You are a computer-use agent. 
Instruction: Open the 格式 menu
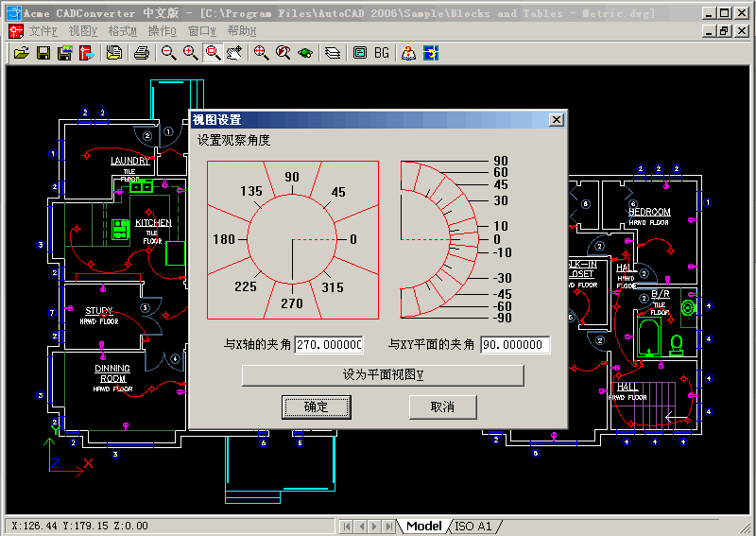coord(122,31)
